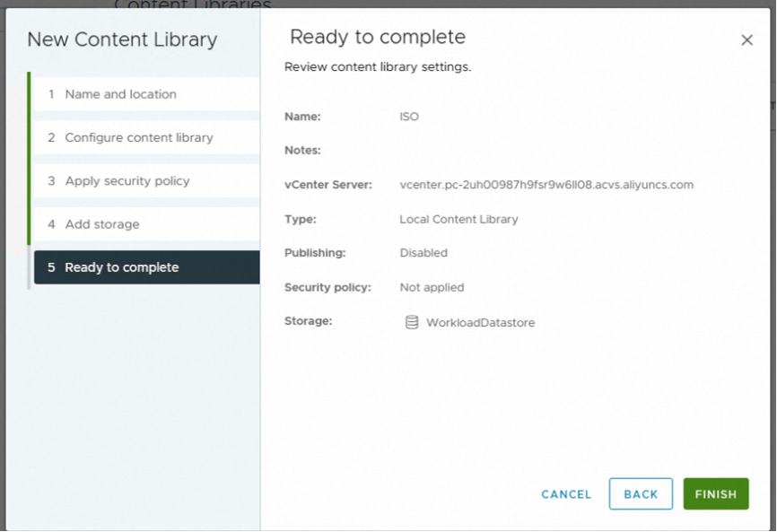
Task: Click the Disabled publishing status
Action: (423, 253)
